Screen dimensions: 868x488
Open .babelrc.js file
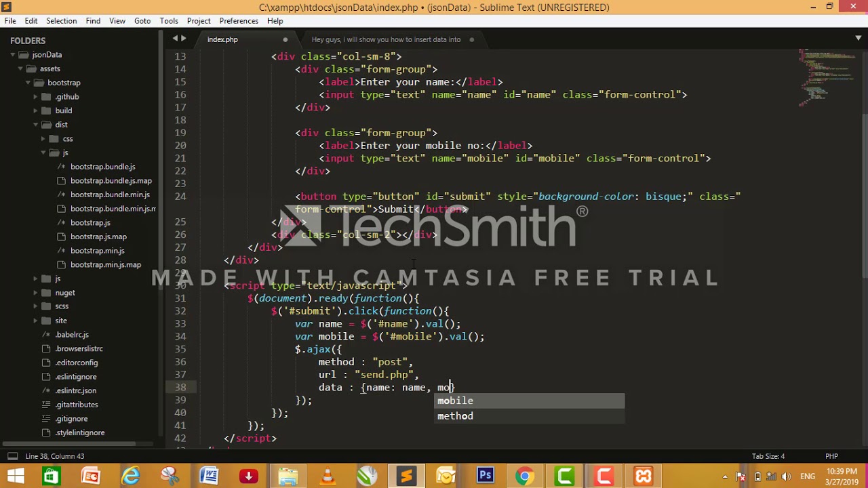tap(72, 335)
